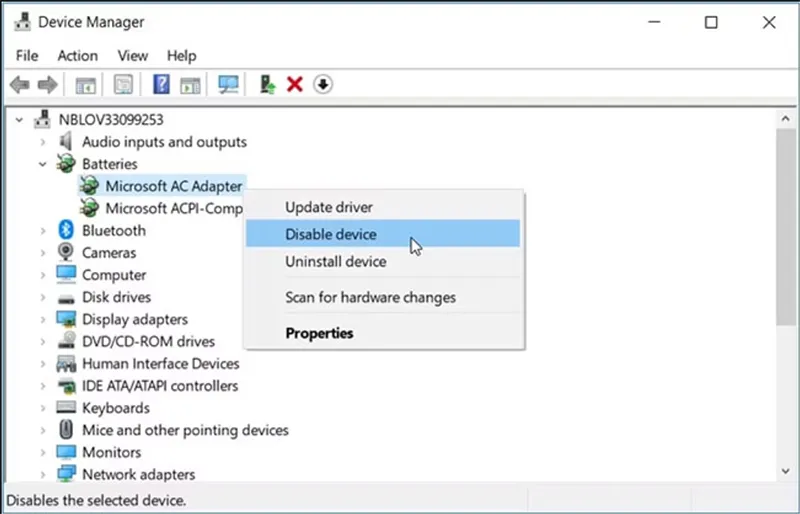This screenshot has height=514, width=800.
Task: Click the scan for hardware changes monitor icon
Action: [x=229, y=85]
